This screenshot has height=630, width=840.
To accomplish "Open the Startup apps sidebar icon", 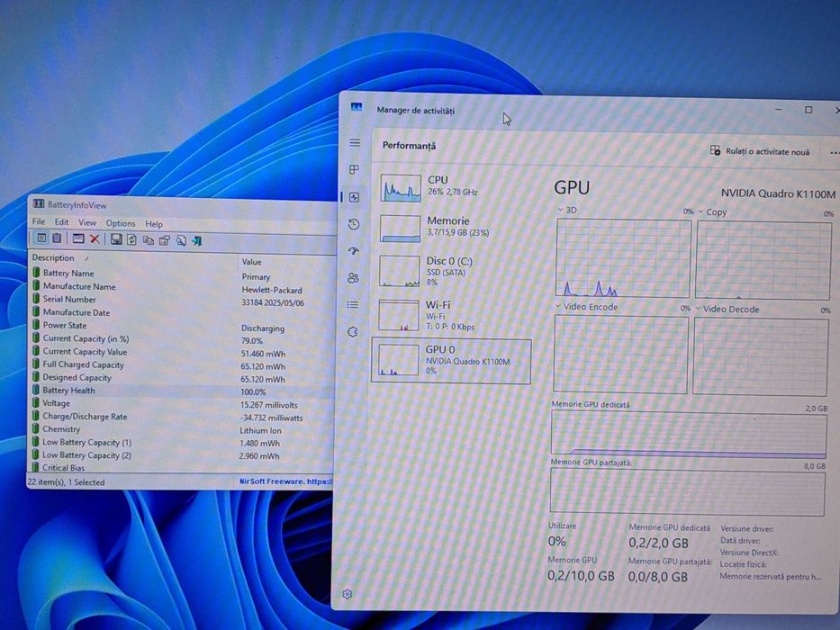I will point(354,251).
